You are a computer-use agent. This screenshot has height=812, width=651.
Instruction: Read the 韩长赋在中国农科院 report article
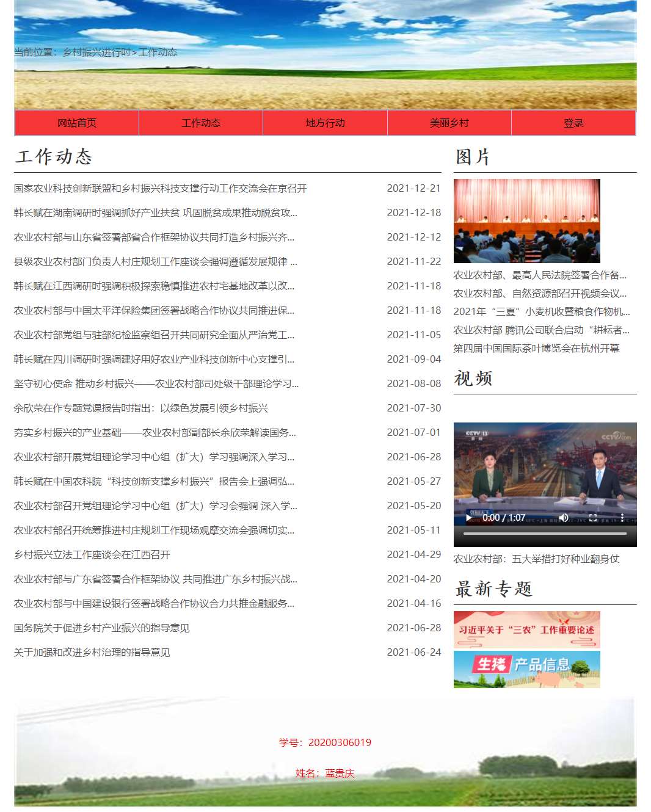154,482
